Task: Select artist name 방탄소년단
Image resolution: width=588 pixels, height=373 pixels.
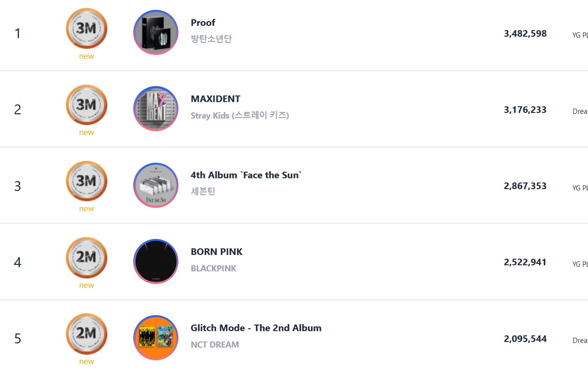Action: pyautogui.click(x=211, y=39)
